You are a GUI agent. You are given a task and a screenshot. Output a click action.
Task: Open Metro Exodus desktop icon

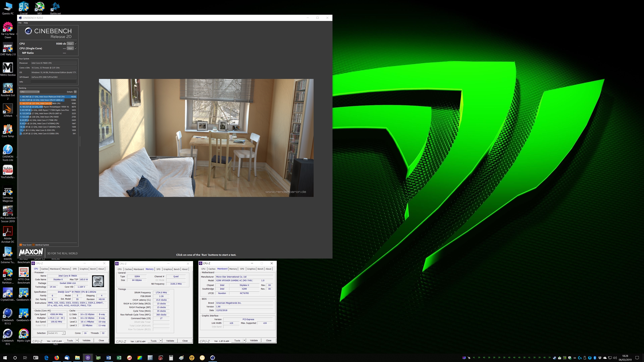(8, 69)
